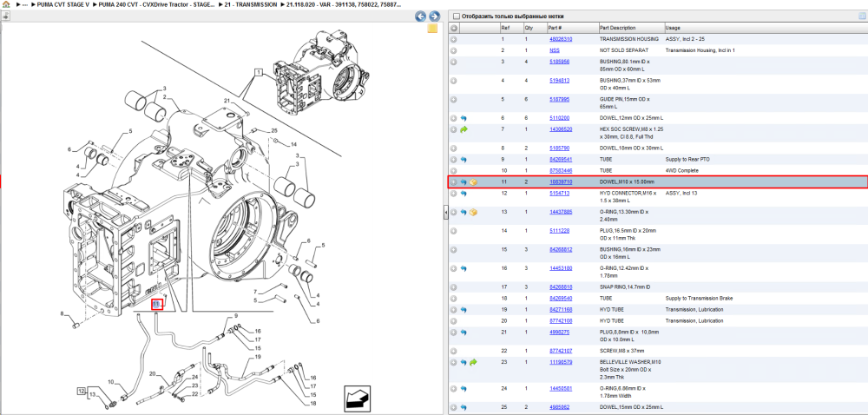Open PUMA CVT STAGE V breadcrumb
This screenshot has height=415, width=868.
[63, 4]
